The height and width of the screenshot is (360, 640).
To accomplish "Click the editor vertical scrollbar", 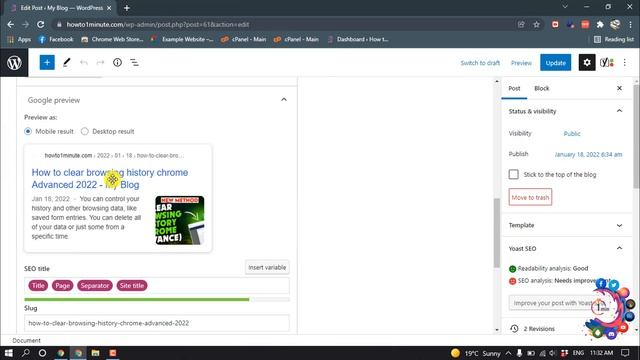I will (497, 233).
